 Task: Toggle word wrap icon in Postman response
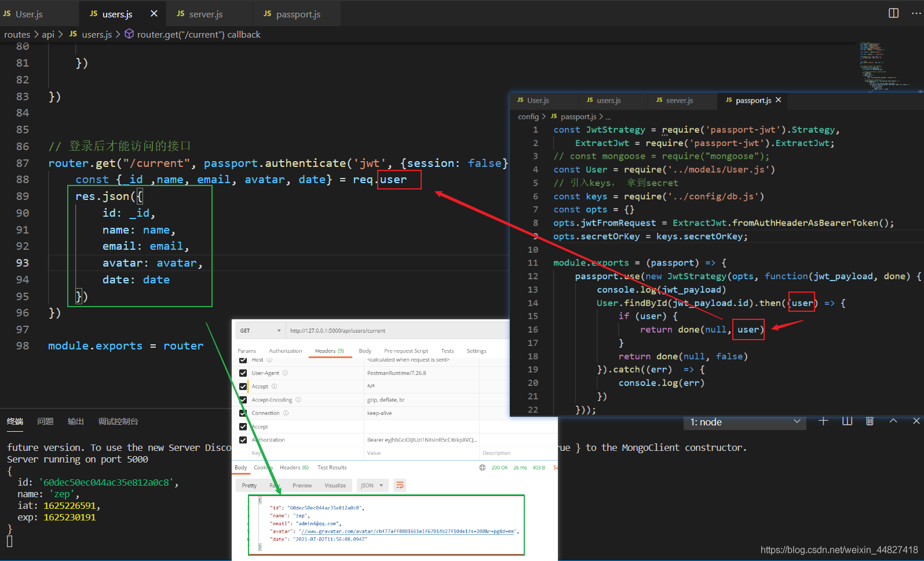pos(400,485)
